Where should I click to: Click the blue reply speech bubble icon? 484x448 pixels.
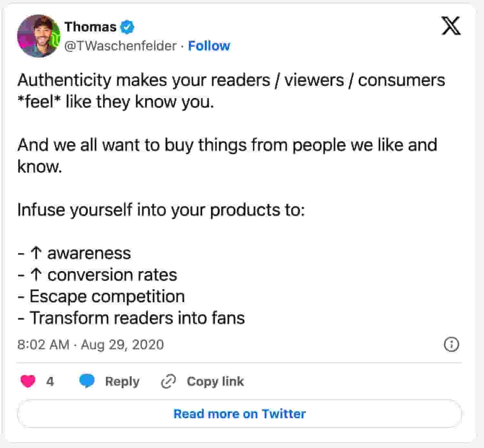click(87, 381)
